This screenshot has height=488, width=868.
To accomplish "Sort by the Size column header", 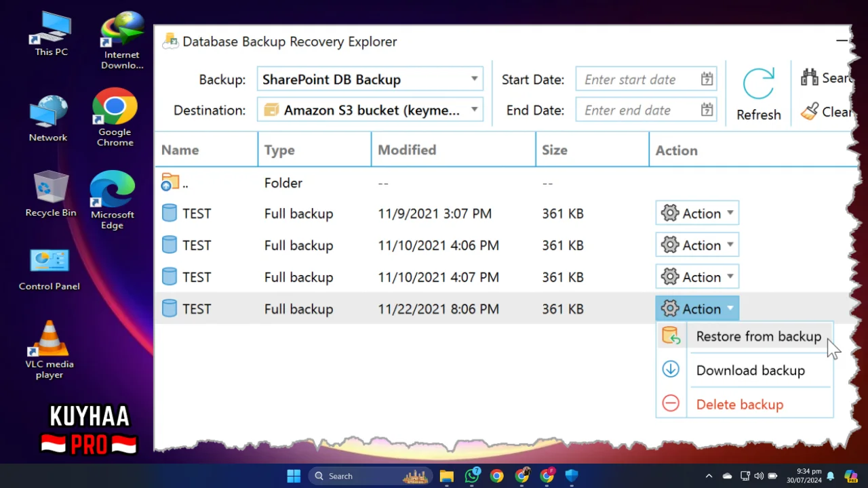I will coord(592,150).
